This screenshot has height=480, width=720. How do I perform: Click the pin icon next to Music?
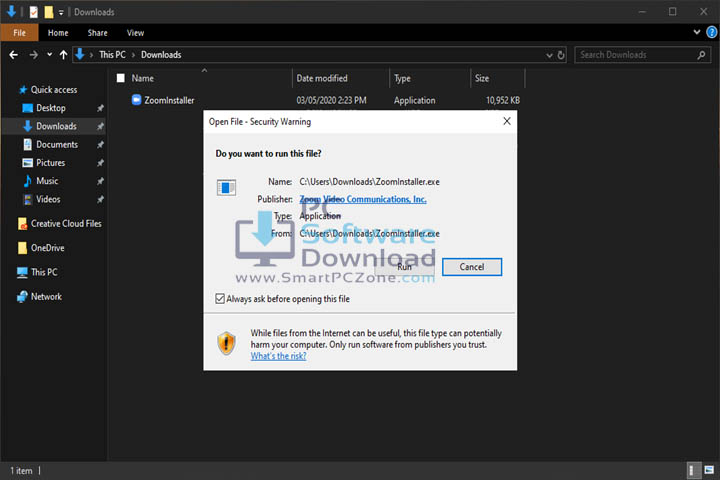click(100, 181)
